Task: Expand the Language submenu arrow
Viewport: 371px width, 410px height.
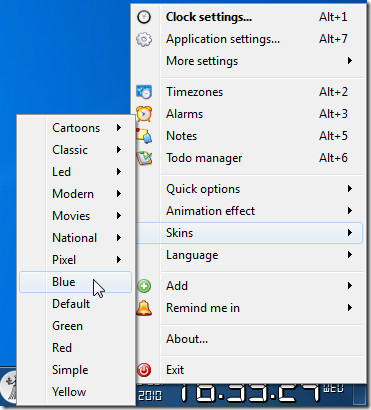Action: tap(349, 255)
